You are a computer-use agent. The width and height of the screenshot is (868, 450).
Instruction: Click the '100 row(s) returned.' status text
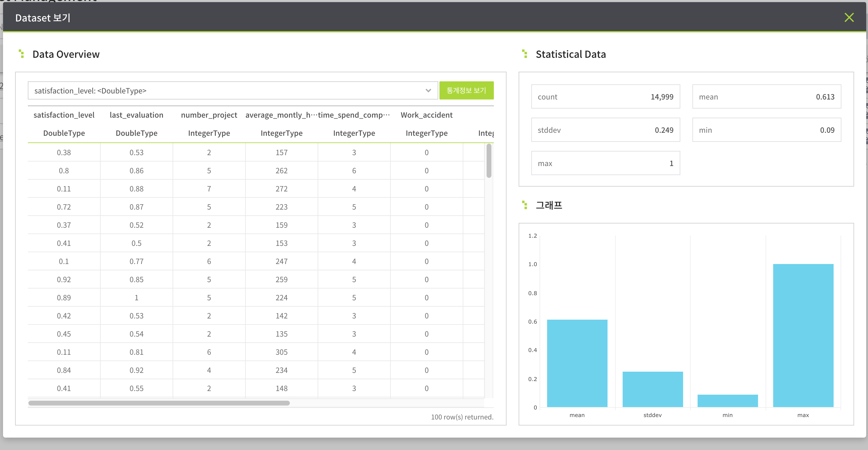[x=462, y=417]
